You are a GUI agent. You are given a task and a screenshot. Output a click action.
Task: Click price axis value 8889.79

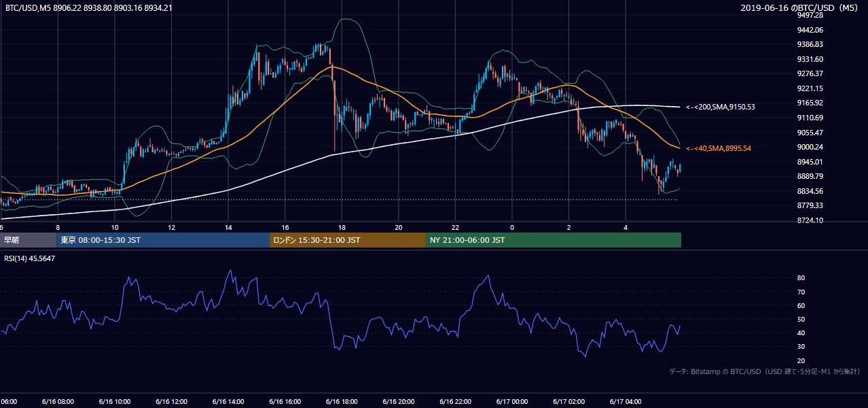(810, 176)
